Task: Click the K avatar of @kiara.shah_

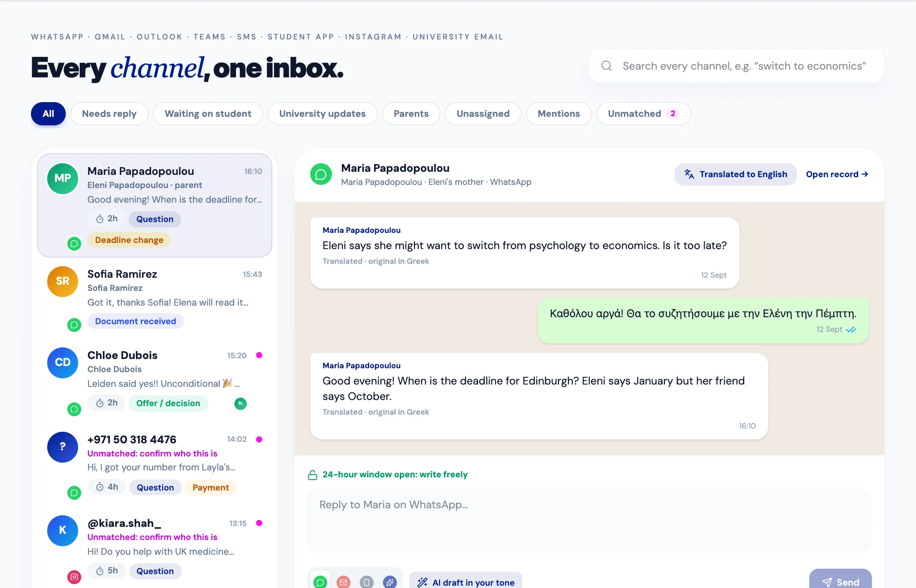Action: [63, 530]
